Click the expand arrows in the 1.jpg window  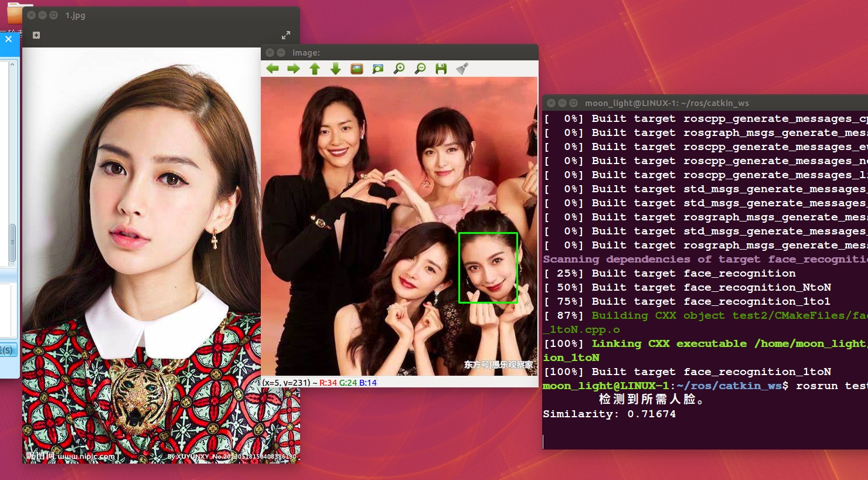pyautogui.click(x=287, y=34)
